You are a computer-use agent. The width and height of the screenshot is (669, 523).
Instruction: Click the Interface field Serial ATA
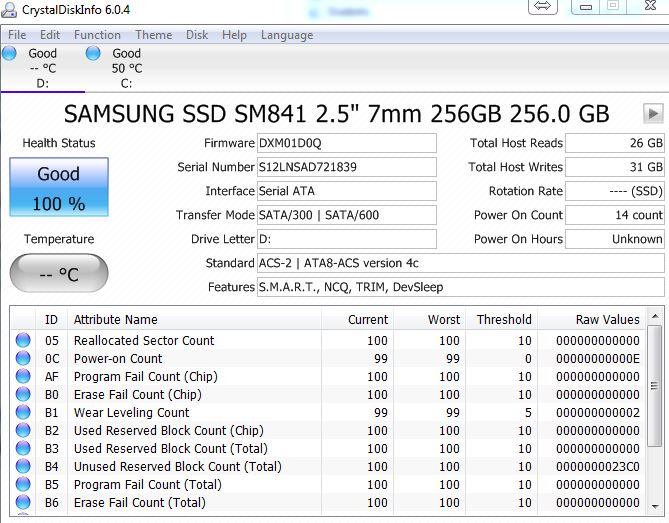(x=346, y=191)
